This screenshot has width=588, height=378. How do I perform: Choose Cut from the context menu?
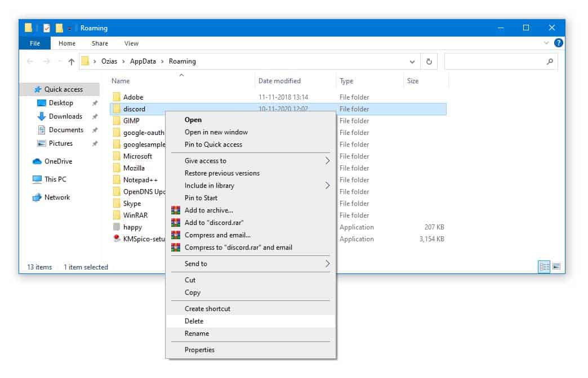tap(251, 280)
